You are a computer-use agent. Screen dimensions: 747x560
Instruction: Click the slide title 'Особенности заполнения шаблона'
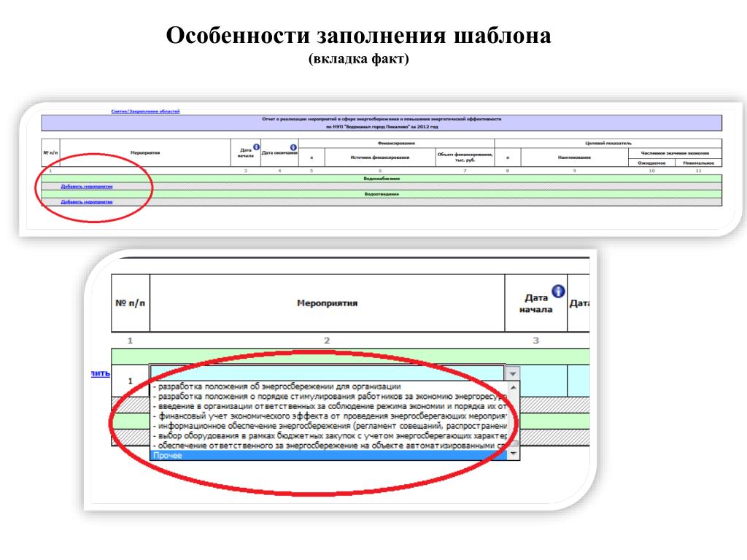click(x=359, y=35)
